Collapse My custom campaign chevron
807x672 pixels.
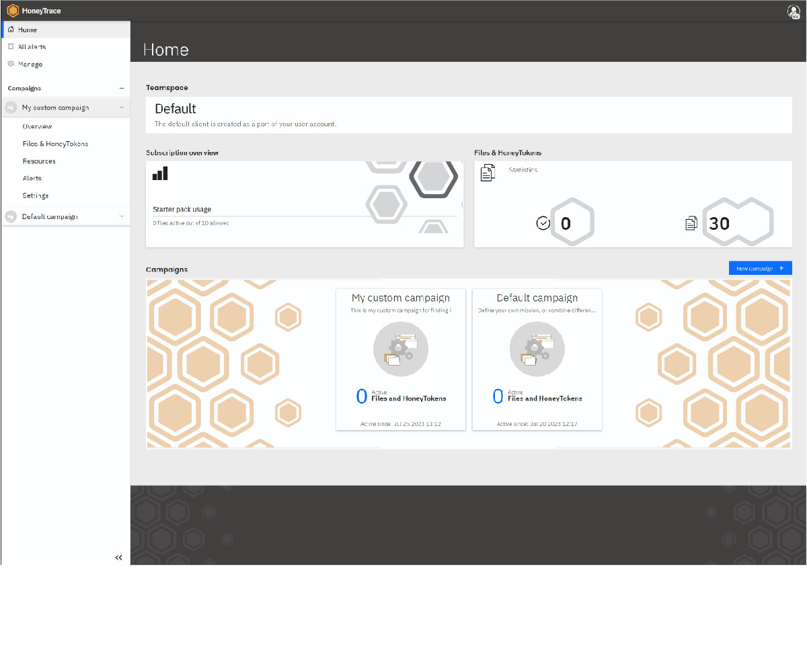pos(122,108)
